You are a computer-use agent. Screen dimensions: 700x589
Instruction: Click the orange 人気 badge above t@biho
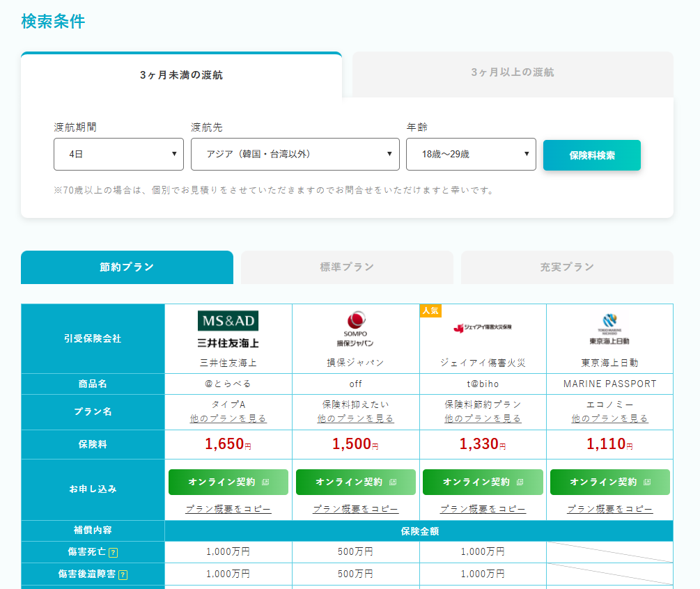430,311
